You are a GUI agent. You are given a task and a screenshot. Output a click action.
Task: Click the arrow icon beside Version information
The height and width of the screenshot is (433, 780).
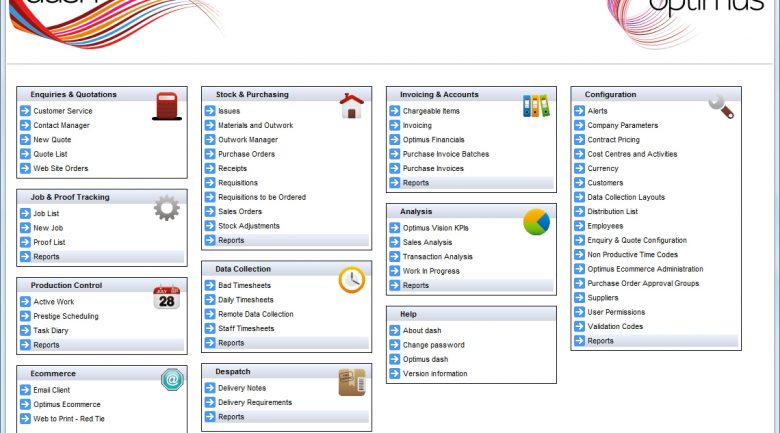[394, 373]
